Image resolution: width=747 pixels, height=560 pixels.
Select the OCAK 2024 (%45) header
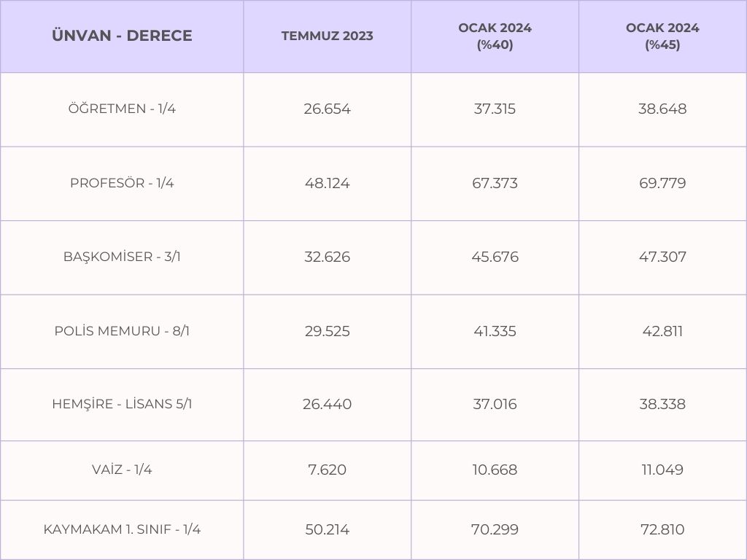point(662,36)
